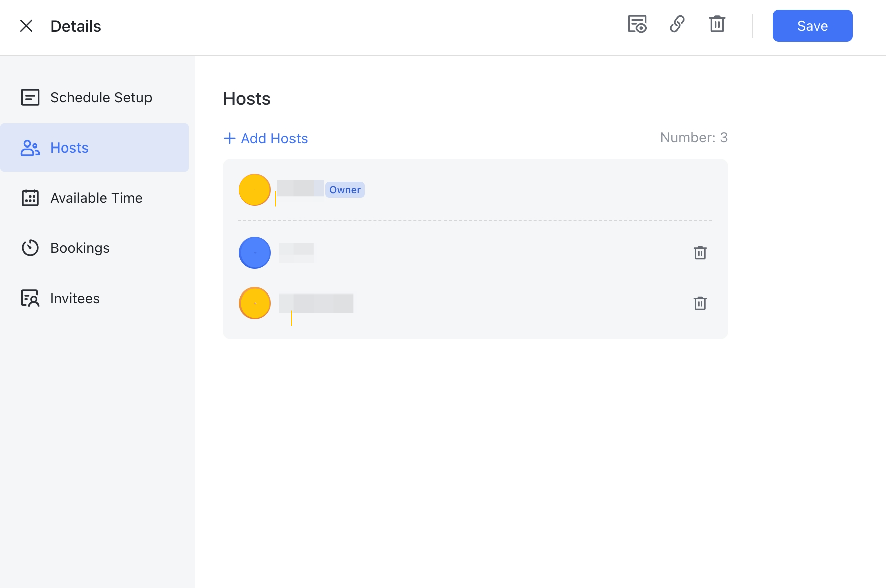886x588 pixels.
Task: Select the Hosts sidebar icon
Action: click(30, 148)
